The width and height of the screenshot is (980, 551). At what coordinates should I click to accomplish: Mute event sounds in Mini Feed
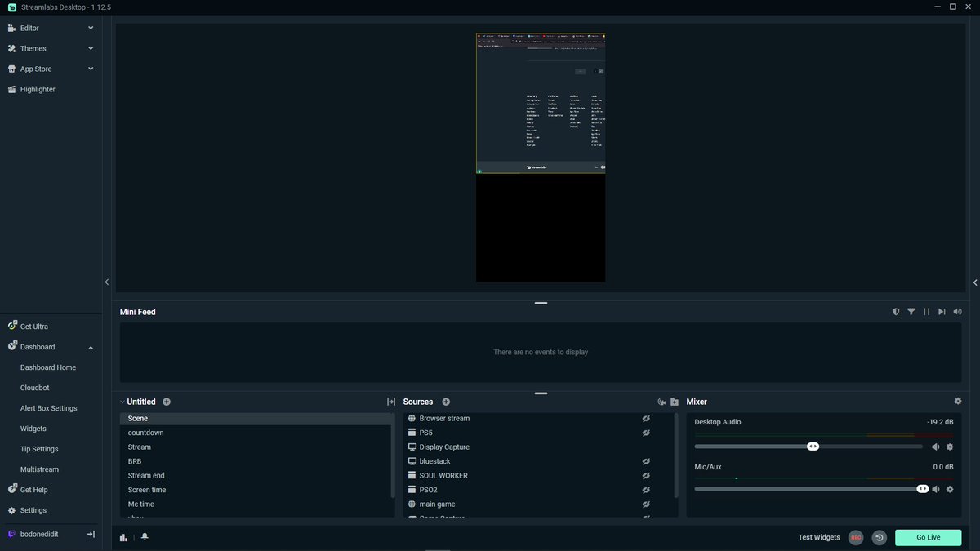coord(957,312)
